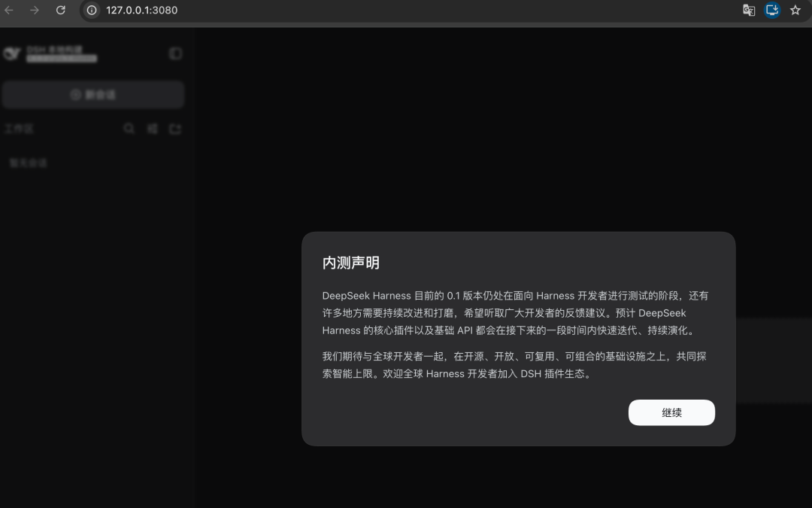812x508 pixels.
Task: Reload the page with the refresh icon
Action: [61, 10]
